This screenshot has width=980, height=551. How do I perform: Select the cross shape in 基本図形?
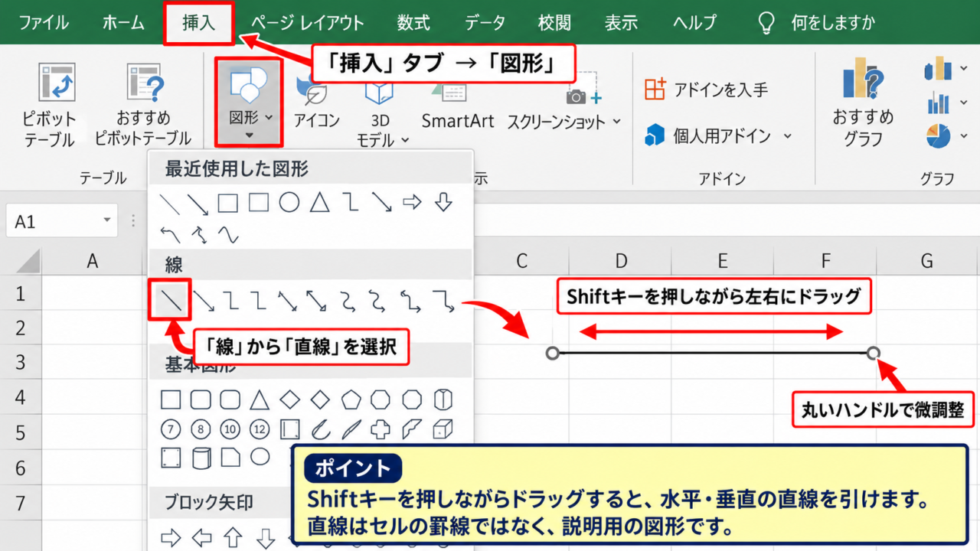tap(381, 429)
